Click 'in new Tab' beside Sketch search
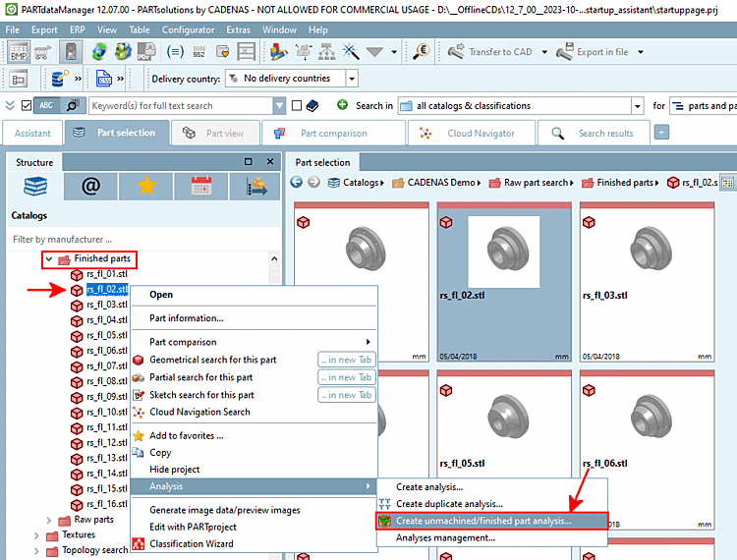Image resolution: width=737 pixels, height=560 pixels. click(x=347, y=395)
